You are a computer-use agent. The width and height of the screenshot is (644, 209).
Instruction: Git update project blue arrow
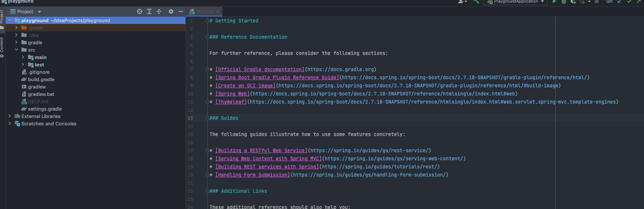(620, 1)
